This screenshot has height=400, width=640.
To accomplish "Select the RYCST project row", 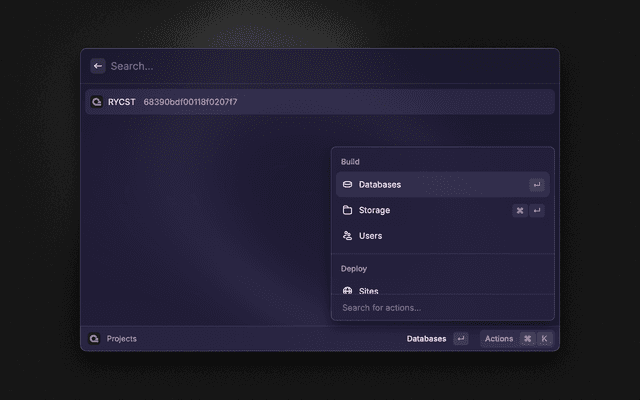I will (x=320, y=102).
